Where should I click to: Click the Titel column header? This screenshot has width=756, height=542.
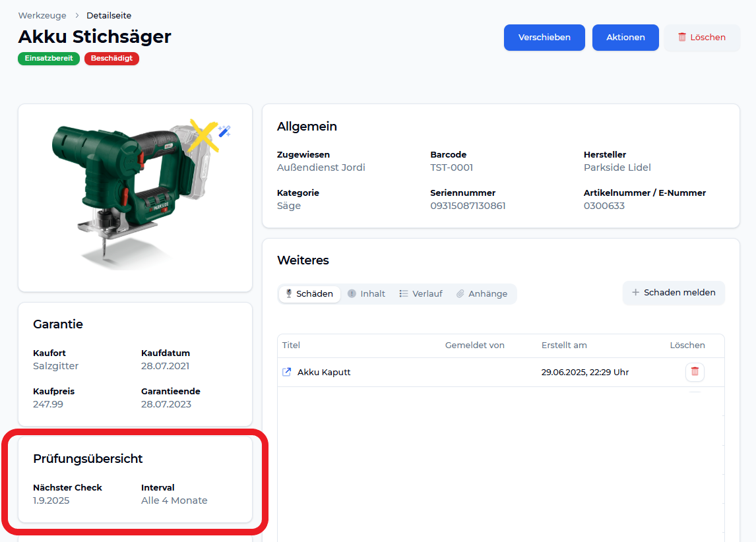click(x=291, y=346)
